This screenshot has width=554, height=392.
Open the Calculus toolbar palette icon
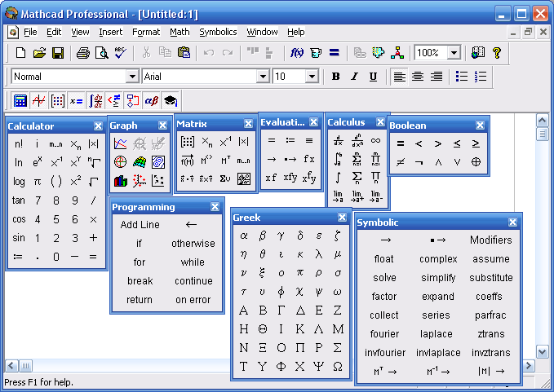95,101
